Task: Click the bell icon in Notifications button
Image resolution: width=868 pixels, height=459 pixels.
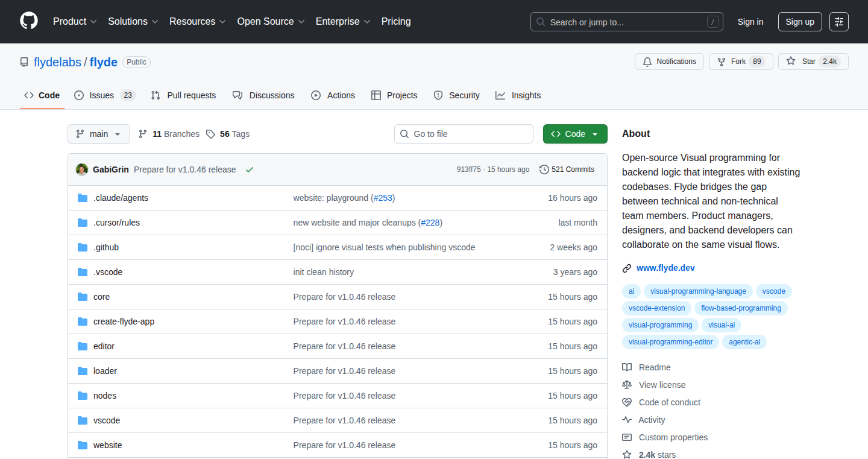Action: tap(647, 62)
